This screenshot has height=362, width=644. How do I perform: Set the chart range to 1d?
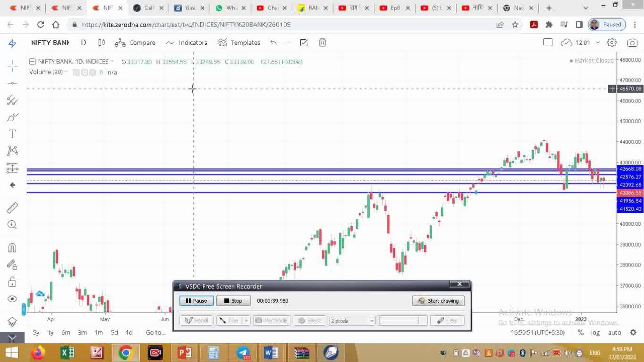[129, 333]
